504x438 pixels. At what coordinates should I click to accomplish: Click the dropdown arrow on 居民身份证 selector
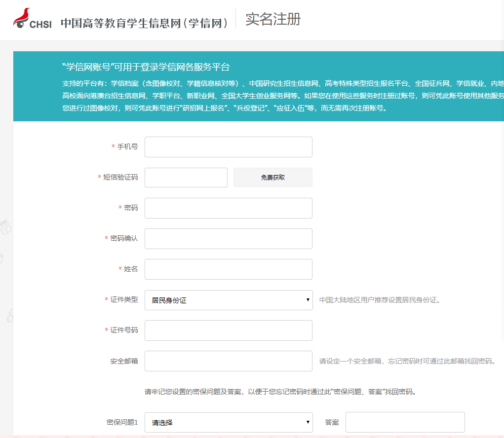(306, 300)
